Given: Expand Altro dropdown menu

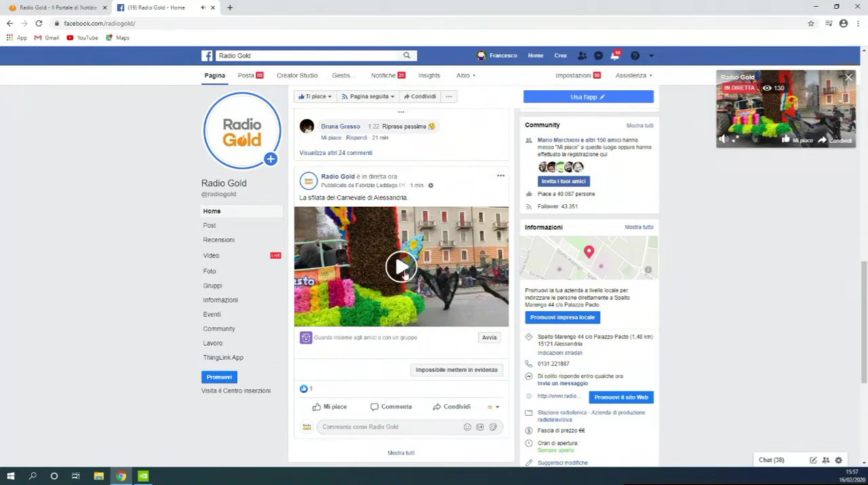Looking at the screenshot, I should point(466,75).
